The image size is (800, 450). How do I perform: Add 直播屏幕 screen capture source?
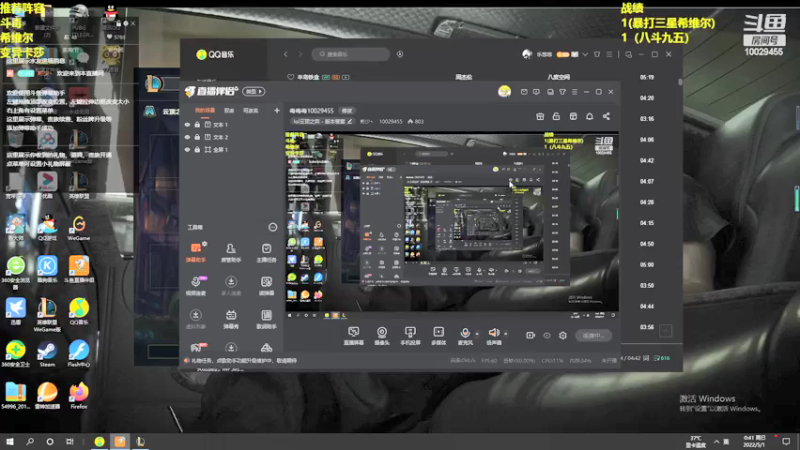354,336
